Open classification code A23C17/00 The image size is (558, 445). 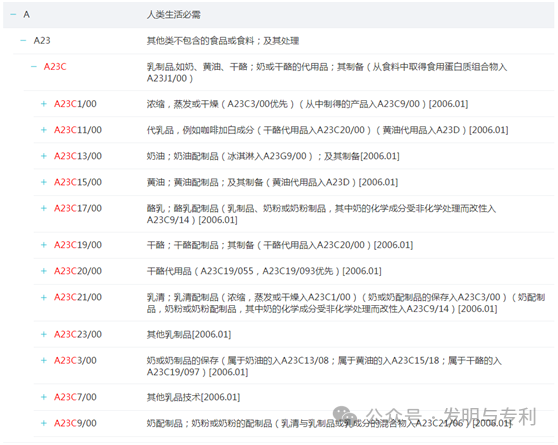(x=78, y=208)
